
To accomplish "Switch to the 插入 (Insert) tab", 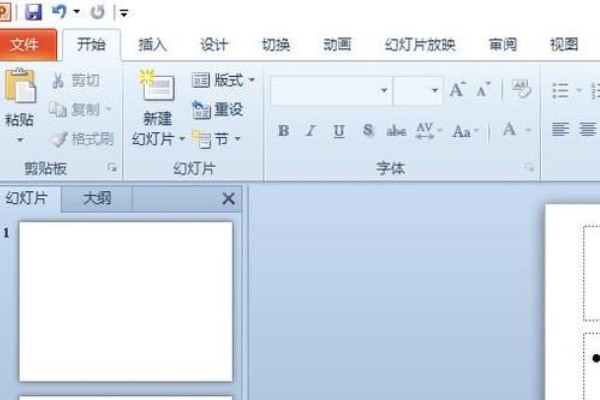I will tap(152, 45).
